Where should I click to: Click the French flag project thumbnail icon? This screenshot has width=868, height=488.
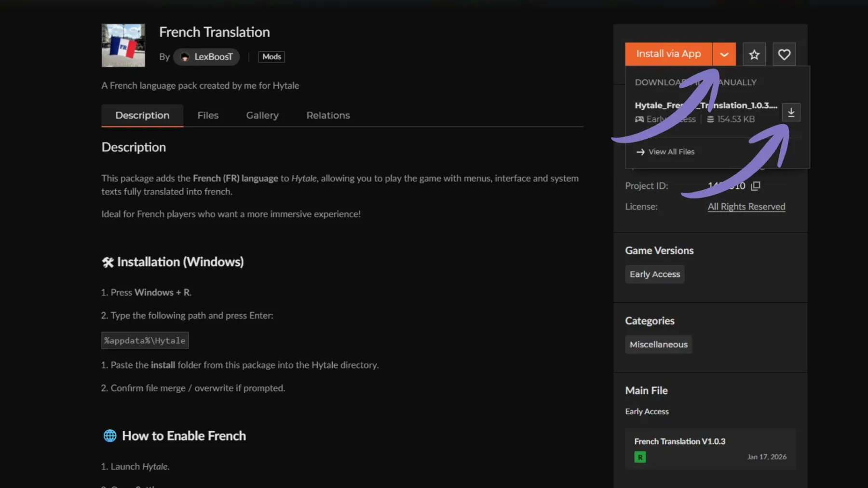pos(123,45)
